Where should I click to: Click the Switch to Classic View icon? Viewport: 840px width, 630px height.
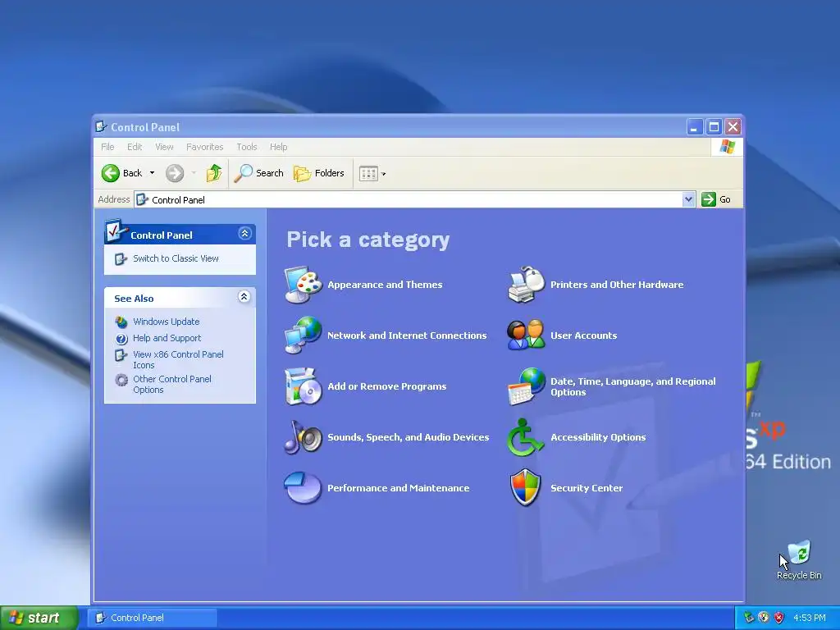click(x=121, y=258)
